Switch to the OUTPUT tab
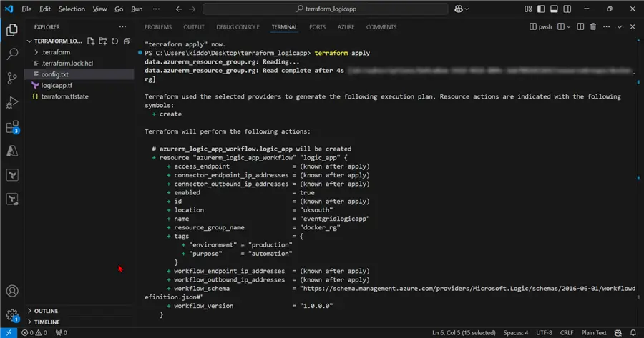 pos(194,27)
